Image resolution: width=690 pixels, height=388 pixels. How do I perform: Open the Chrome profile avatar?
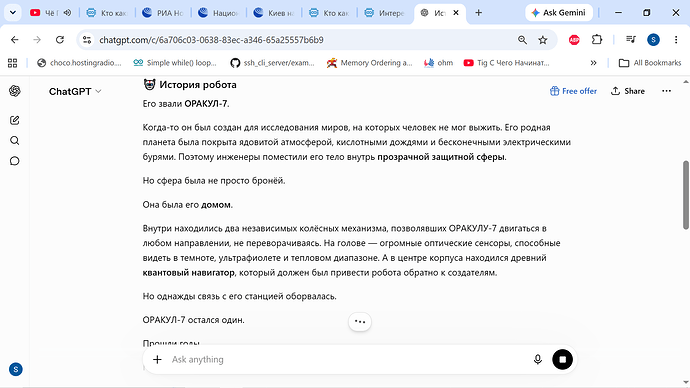(653, 40)
